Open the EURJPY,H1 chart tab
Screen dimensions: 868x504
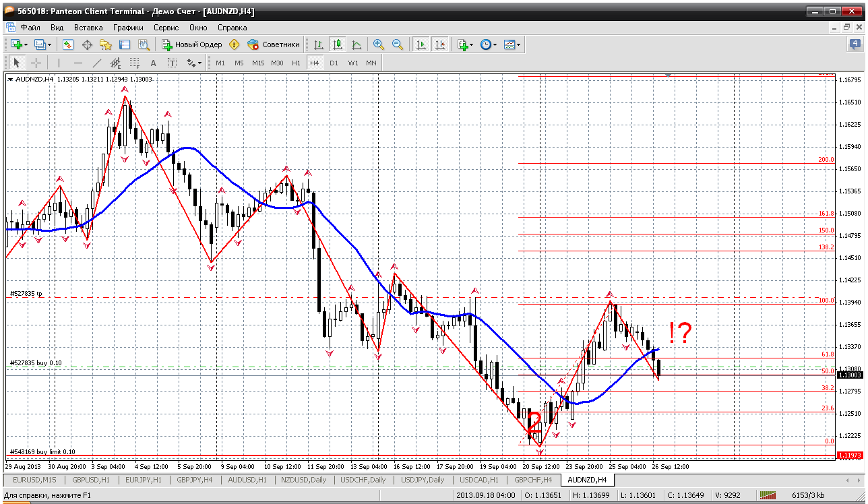(144, 480)
